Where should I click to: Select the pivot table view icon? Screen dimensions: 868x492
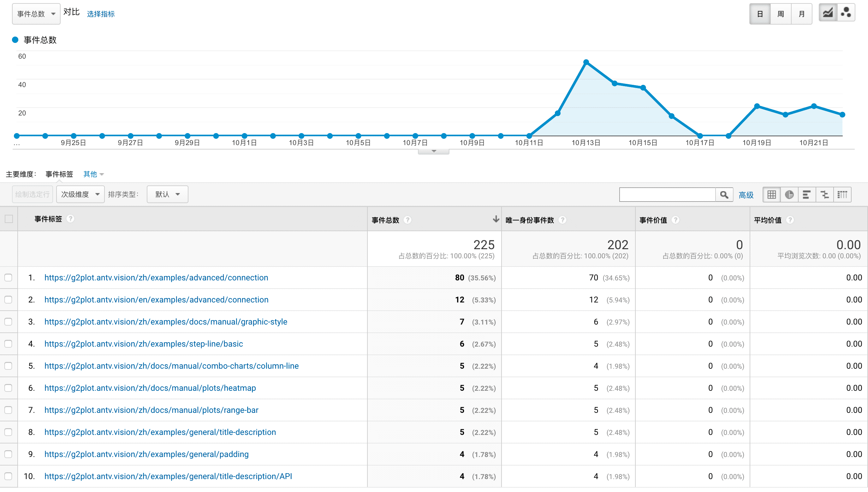842,195
